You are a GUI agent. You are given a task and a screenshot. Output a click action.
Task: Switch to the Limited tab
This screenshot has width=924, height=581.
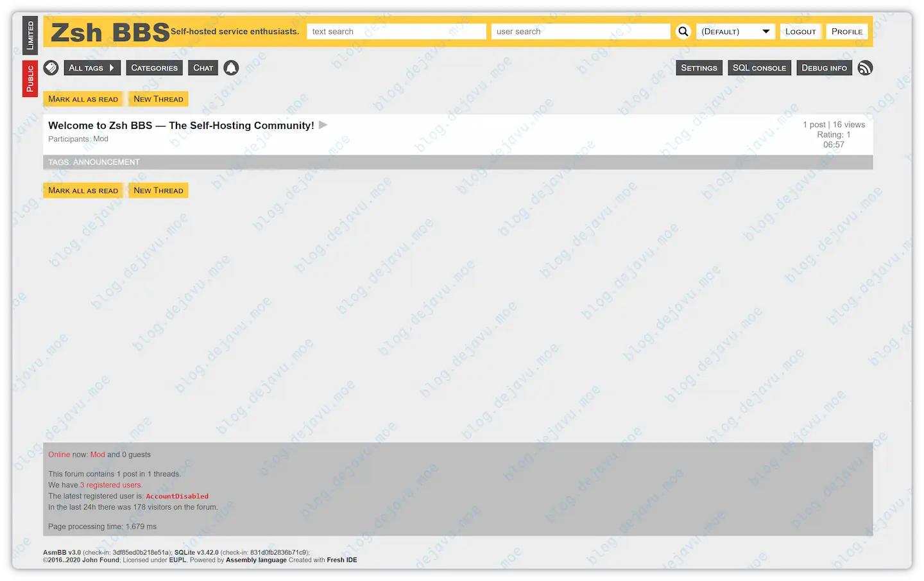[x=29, y=35]
